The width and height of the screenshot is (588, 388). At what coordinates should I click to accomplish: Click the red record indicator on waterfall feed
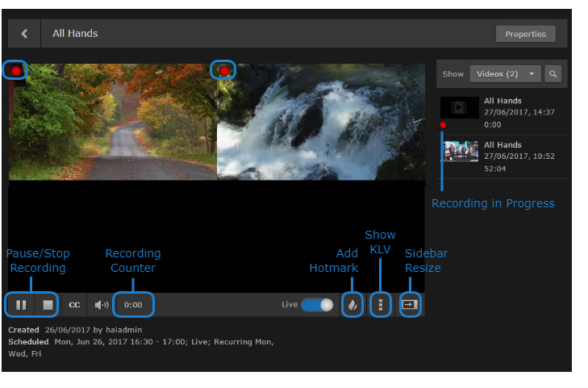pyautogui.click(x=223, y=71)
